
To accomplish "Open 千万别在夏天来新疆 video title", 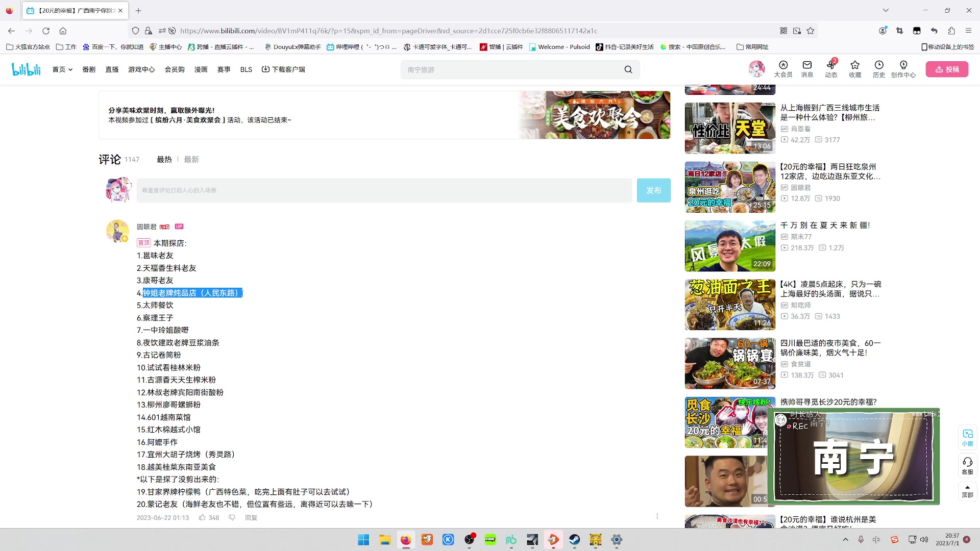I will click(x=825, y=225).
